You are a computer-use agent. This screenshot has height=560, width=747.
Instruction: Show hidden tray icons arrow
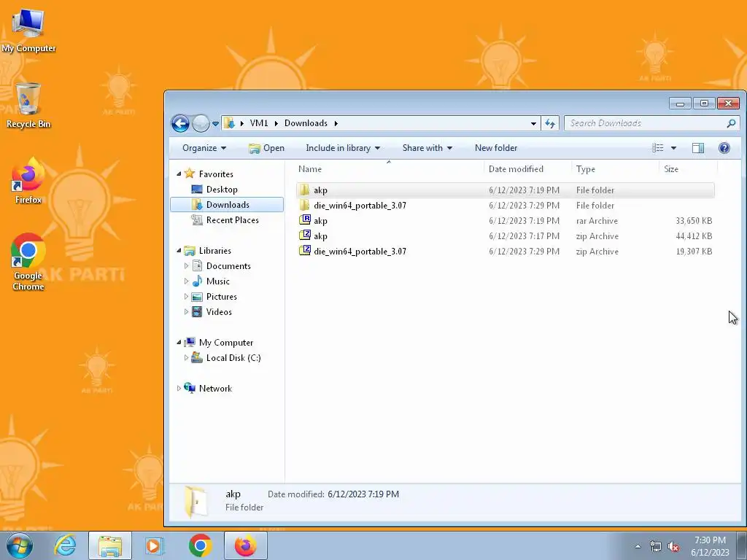click(x=638, y=546)
